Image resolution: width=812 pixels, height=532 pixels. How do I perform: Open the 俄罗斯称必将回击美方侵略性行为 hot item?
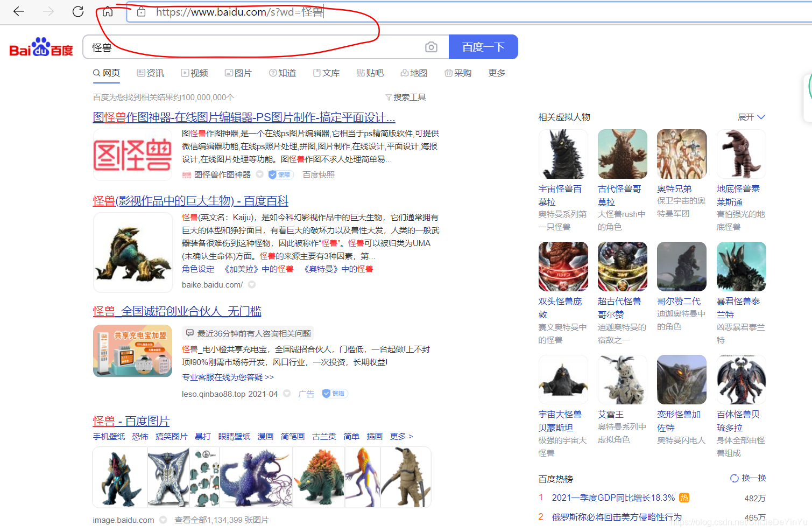click(617, 517)
